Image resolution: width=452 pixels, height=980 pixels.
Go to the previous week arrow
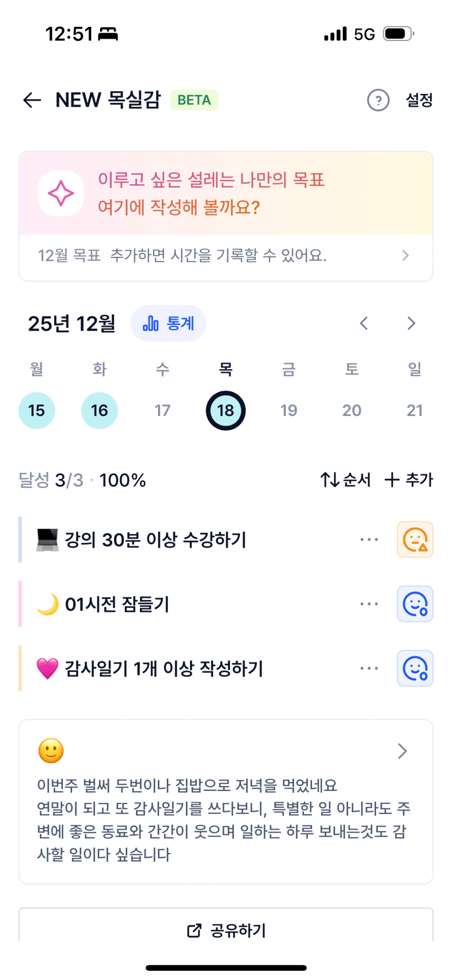[x=364, y=324]
